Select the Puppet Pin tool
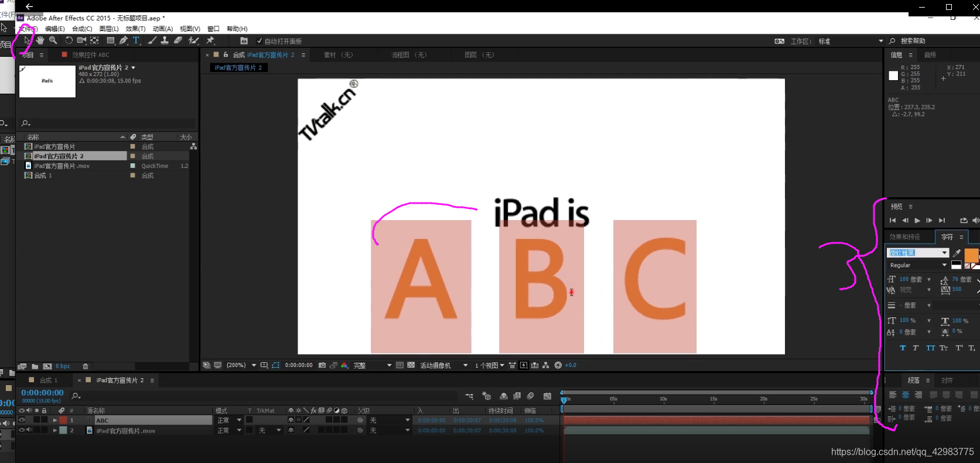This screenshot has height=463, width=980. pos(210,40)
